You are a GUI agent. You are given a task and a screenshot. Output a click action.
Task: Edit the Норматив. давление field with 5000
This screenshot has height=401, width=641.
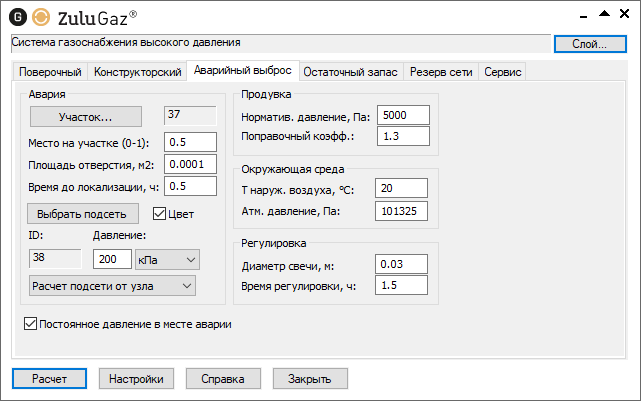(403, 115)
